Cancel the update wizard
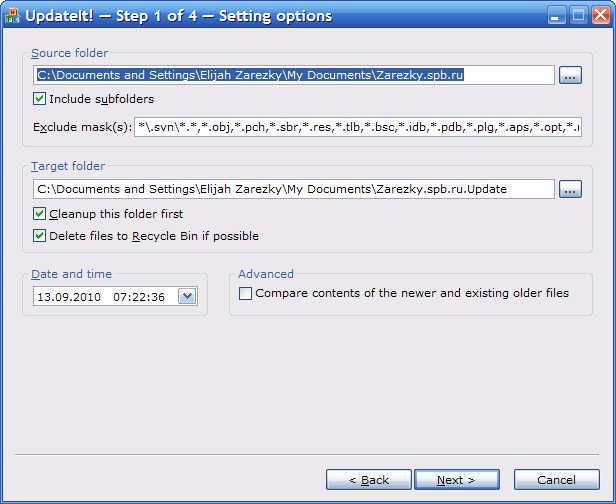 [x=557, y=480]
